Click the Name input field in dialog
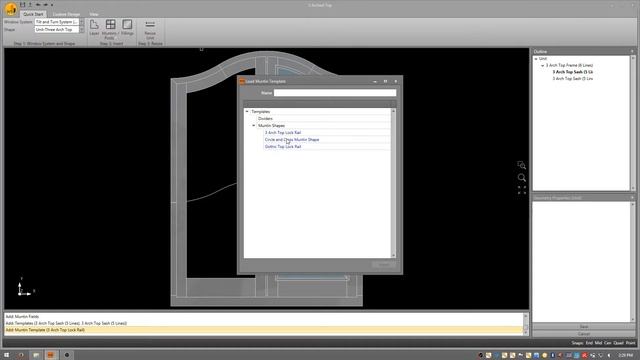 tap(335, 93)
